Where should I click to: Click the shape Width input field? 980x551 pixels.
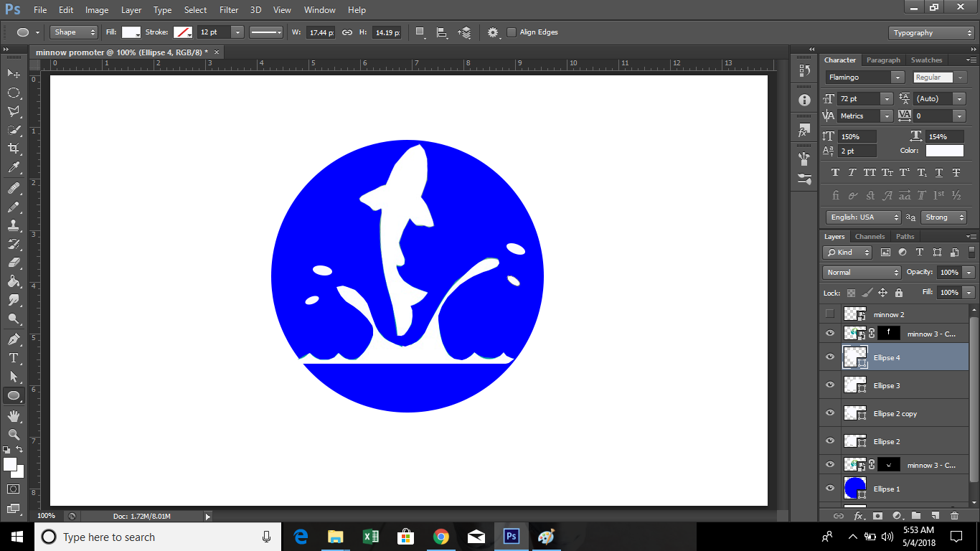(321, 32)
